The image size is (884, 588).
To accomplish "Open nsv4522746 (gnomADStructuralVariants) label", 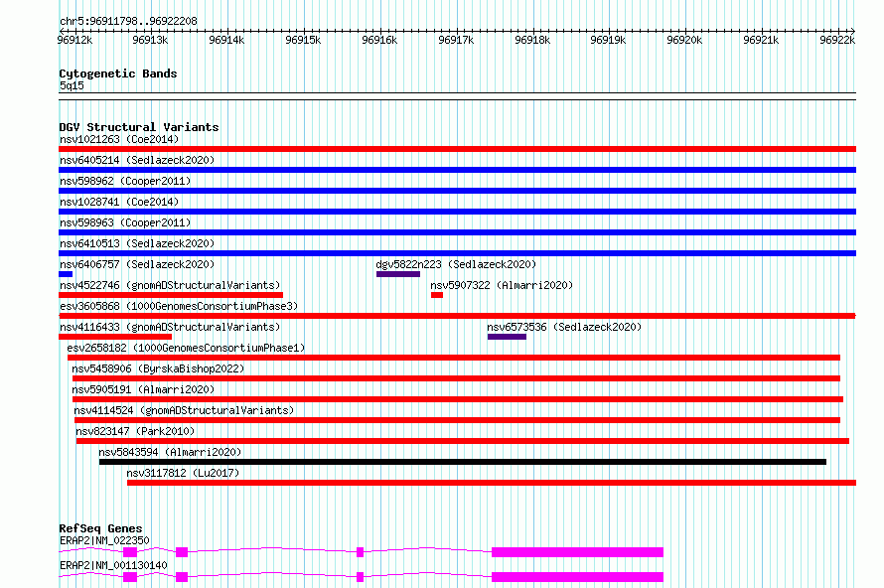I will tap(170, 285).
